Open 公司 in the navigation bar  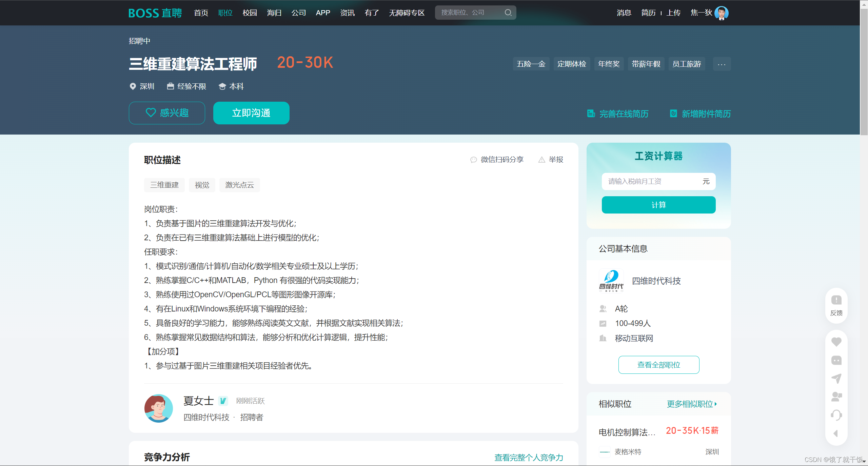299,13
